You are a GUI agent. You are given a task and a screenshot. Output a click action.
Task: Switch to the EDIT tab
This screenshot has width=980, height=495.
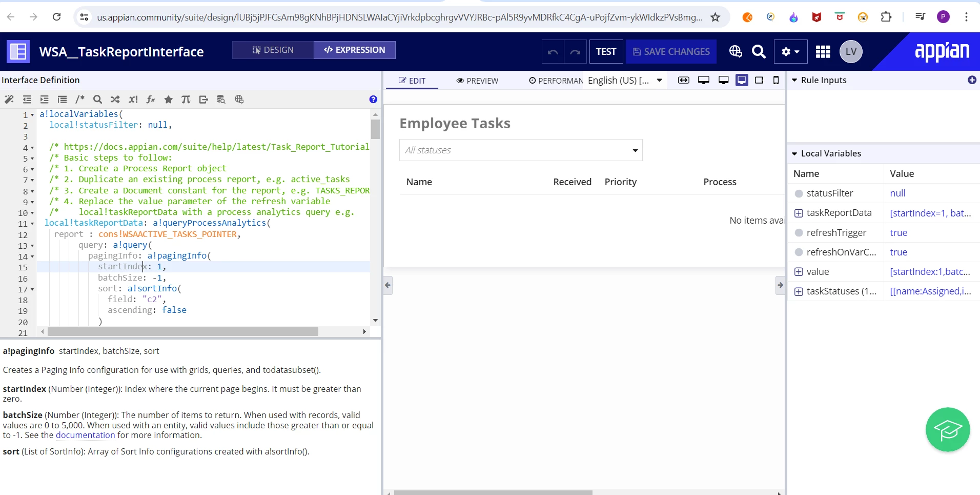tap(412, 81)
